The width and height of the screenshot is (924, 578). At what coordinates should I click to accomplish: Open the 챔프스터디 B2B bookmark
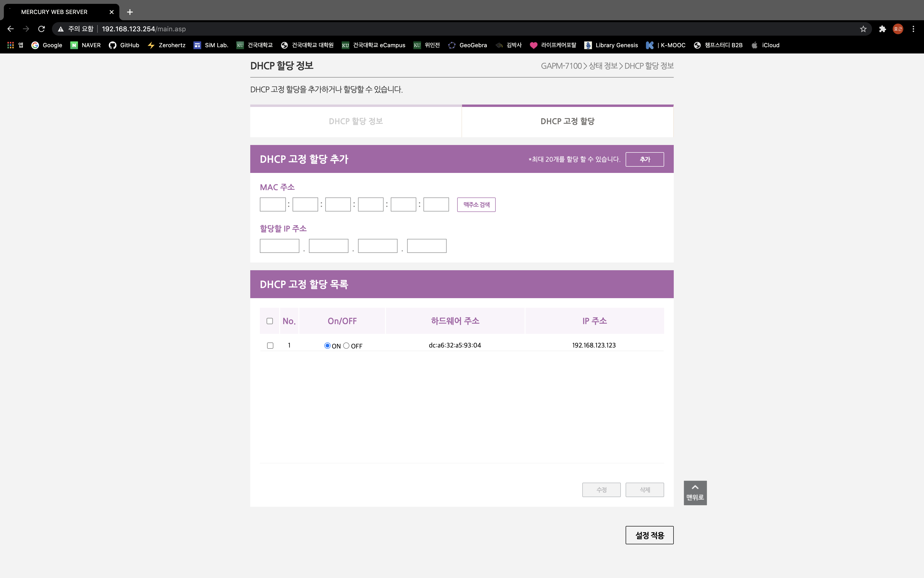(718, 45)
